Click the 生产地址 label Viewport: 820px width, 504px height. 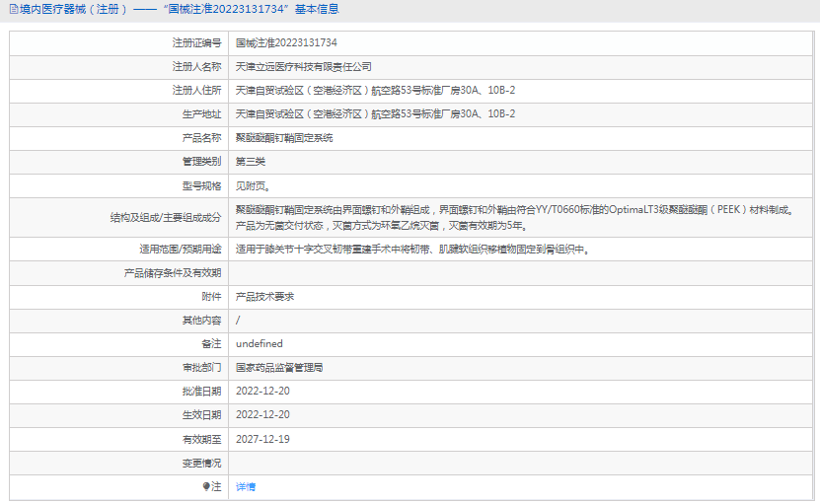pyautogui.click(x=202, y=114)
